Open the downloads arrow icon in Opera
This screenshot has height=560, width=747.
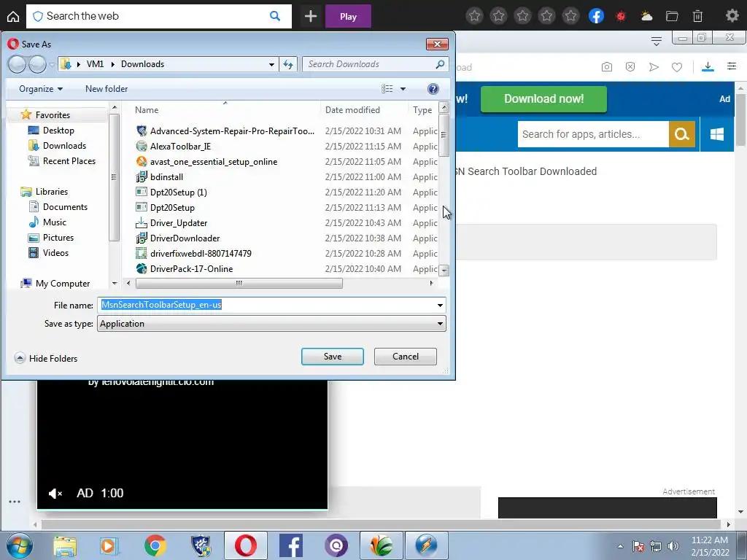[x=708, y=67]
